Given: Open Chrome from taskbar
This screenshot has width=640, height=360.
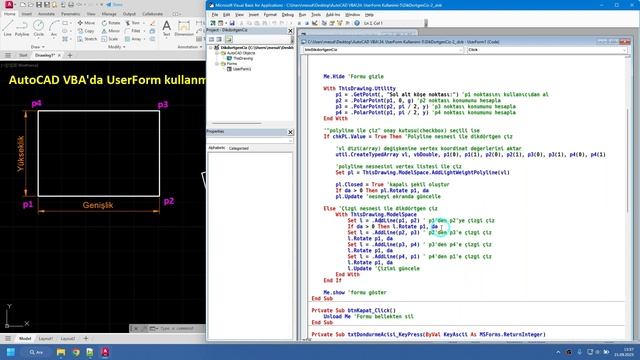Looking at the screenshot, I should (x=76, y=352).
